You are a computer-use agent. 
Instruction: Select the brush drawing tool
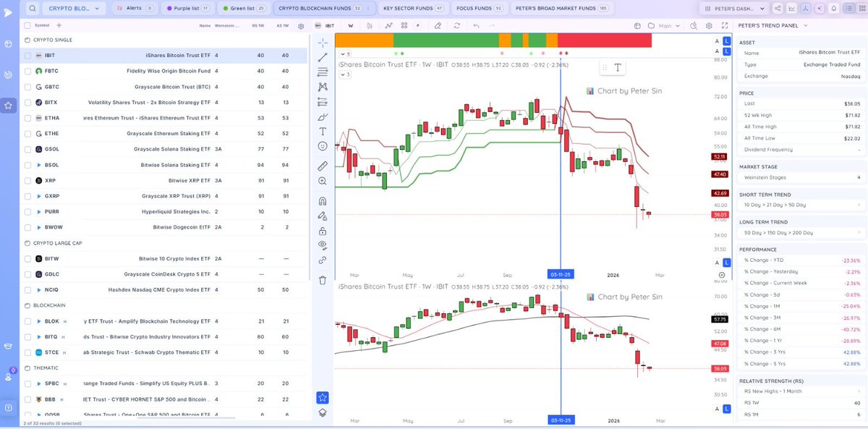click(323, 116)
